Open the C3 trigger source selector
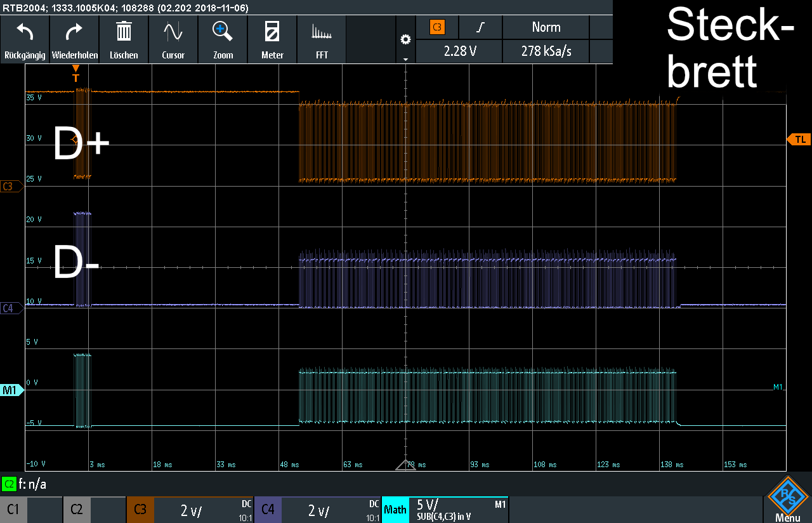Image resolution: width=812 pixels, height=523 pixels. [x=437, y=27]
